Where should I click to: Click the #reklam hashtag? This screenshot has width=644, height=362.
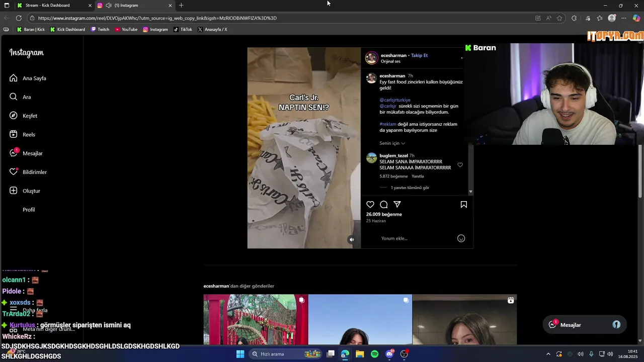(388, 124)
